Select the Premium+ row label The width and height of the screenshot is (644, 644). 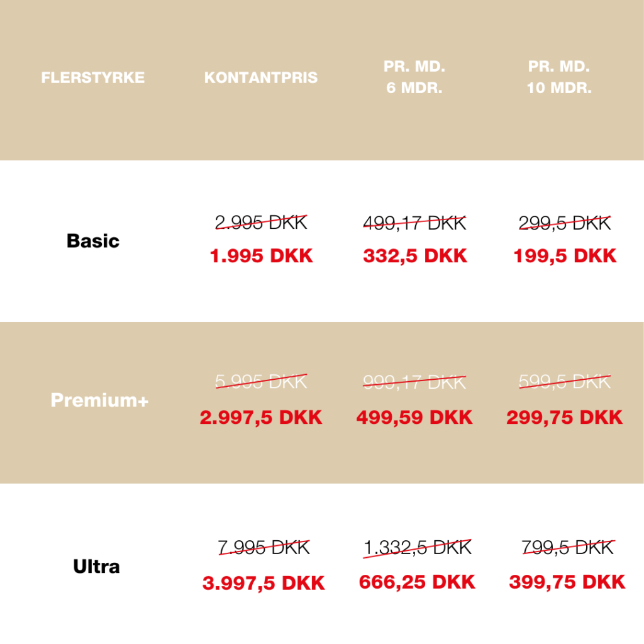99,400
